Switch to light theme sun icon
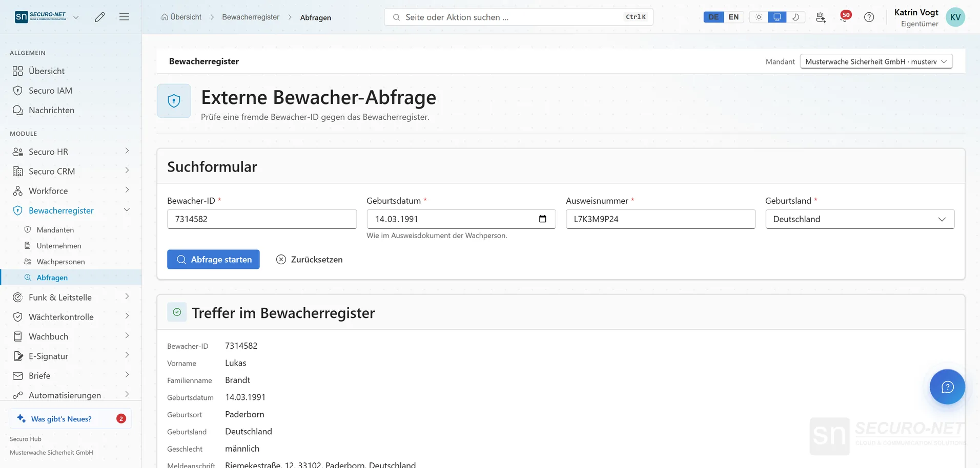The height and width of the screenshot is (468, 980). (x=759, y=17)
